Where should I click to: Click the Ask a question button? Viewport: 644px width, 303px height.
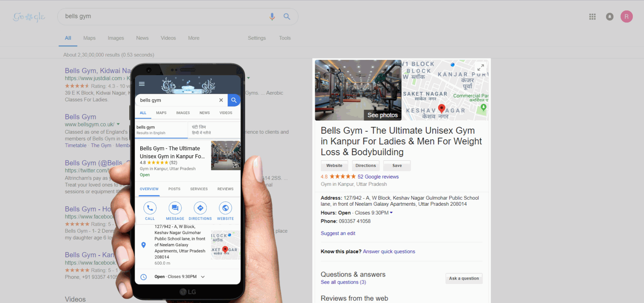pyautogui.click(x=464, y=279)
